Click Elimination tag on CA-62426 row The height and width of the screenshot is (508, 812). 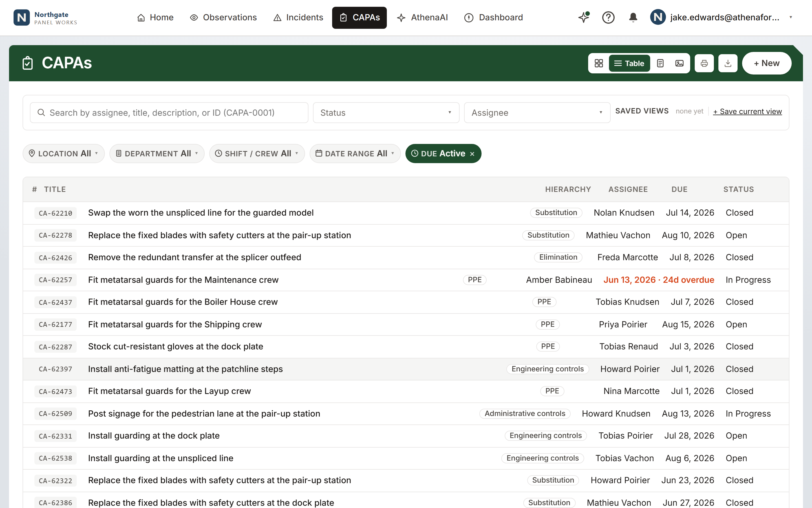pyautogui.click(x=558, y=257)
